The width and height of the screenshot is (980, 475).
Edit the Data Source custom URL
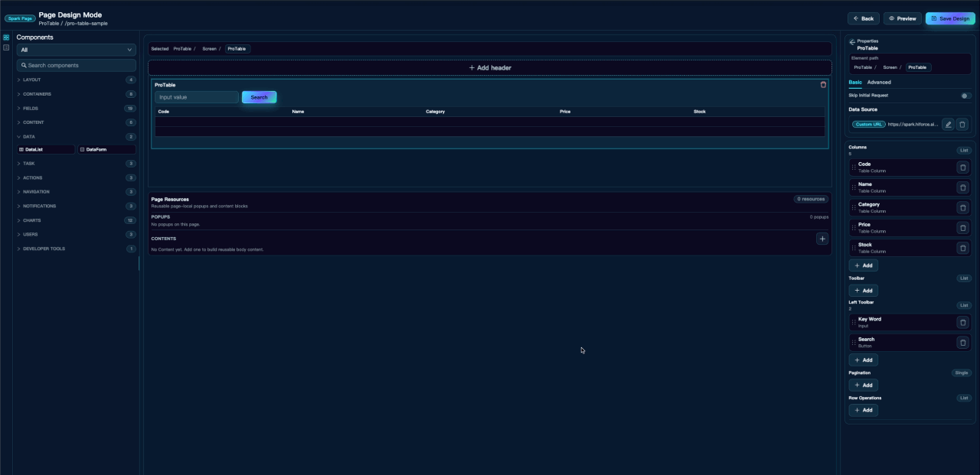pos(948,124)
